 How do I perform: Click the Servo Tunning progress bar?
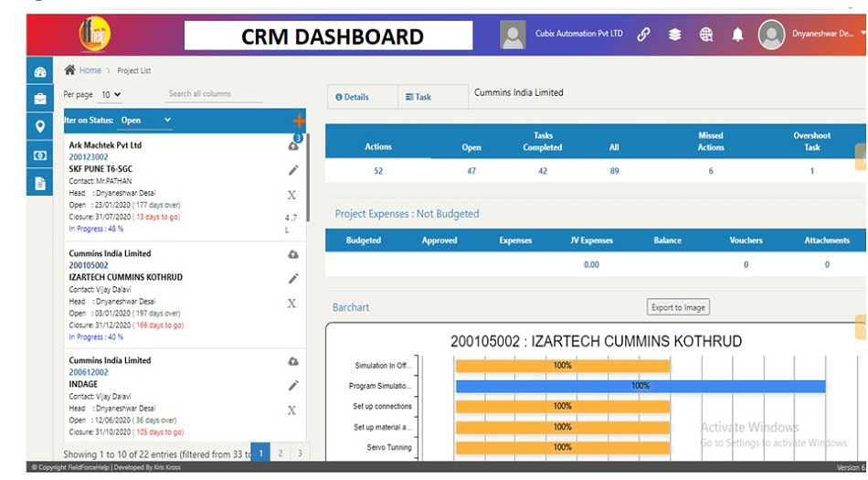[563, 447]
